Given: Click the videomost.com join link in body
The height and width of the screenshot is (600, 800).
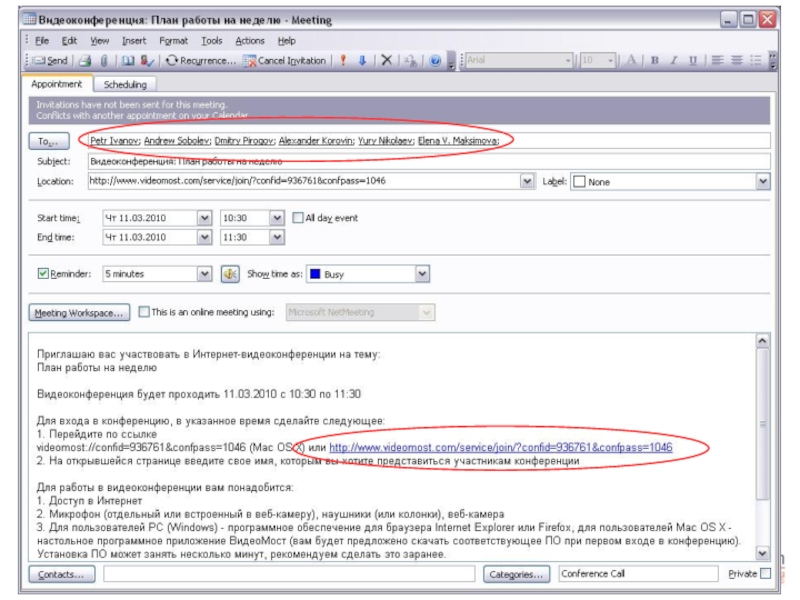Looking at the screenshot, I should tap(501, 447).
